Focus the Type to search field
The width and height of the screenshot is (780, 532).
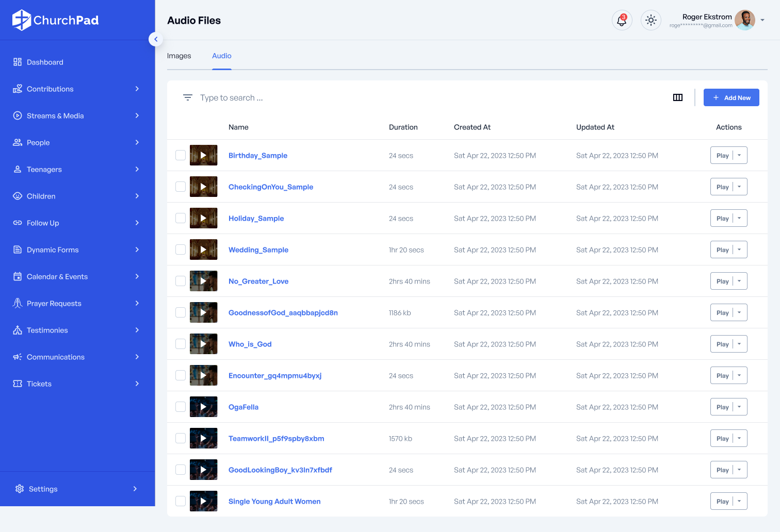310,97
